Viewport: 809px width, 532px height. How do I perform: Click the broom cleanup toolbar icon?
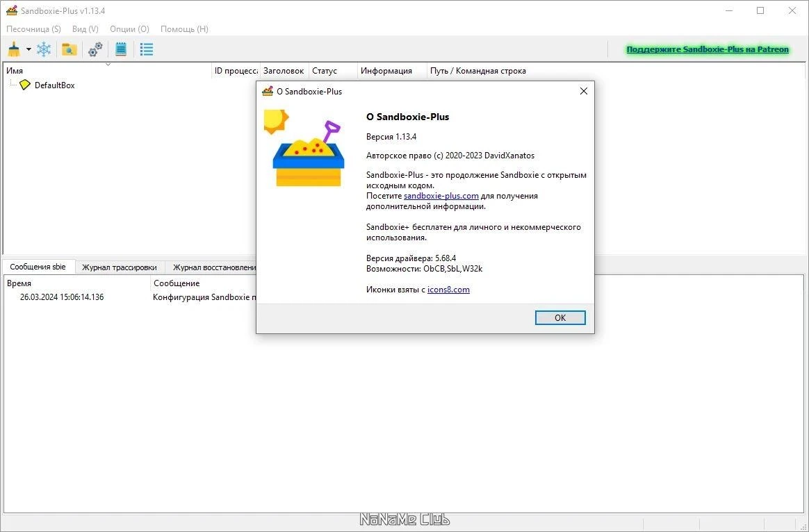tap(14, 49)
